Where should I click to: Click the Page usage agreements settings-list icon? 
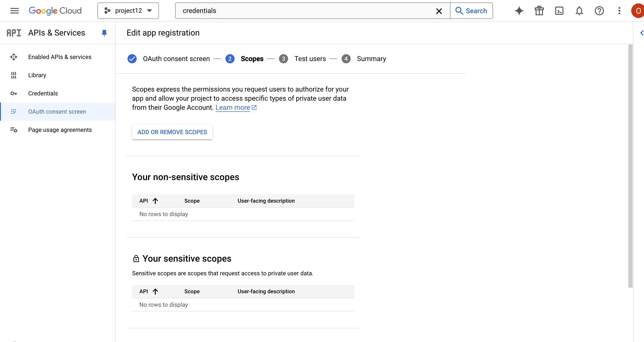point(14,130)
